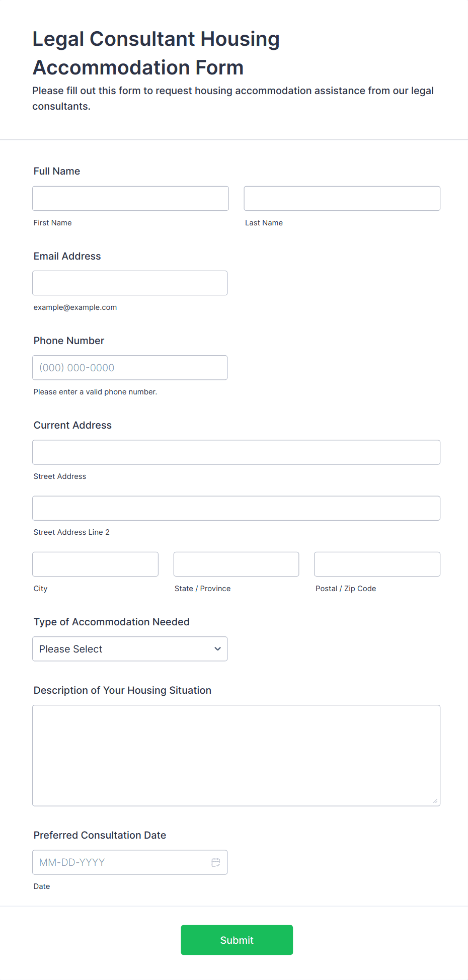
Task: Focus the Last Name input field
Action: [342, 199]
